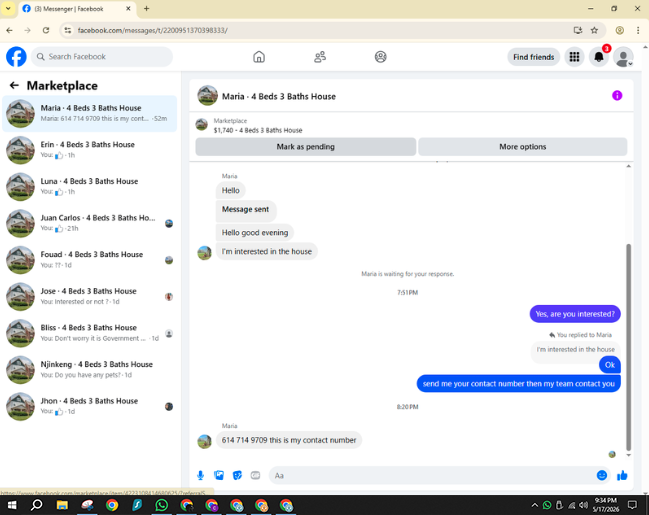Open the taskbar clock and date
Viewport: 649px width, 515px height.
[x=606, y=505]
